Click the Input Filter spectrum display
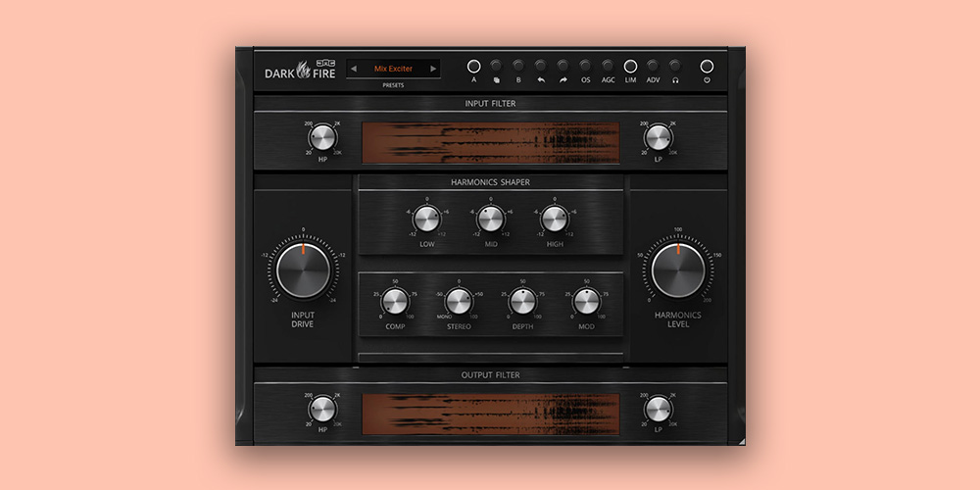 pos(491,143)
